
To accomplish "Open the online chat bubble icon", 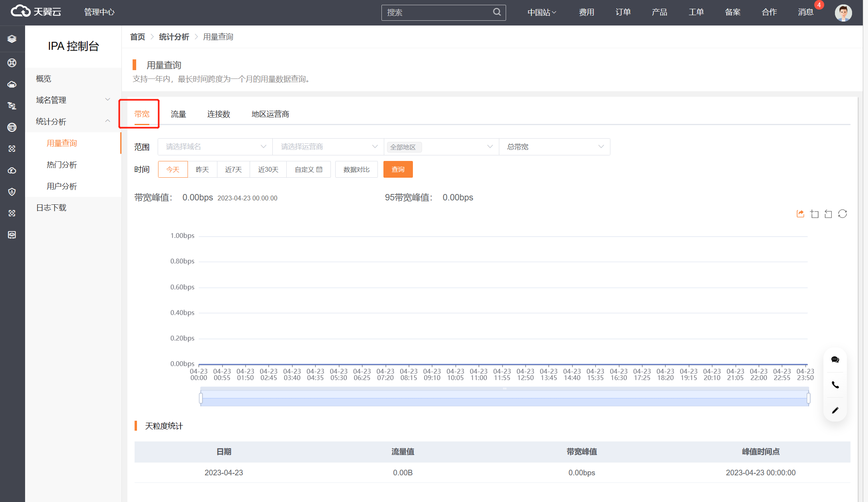I will click(835, 360).
